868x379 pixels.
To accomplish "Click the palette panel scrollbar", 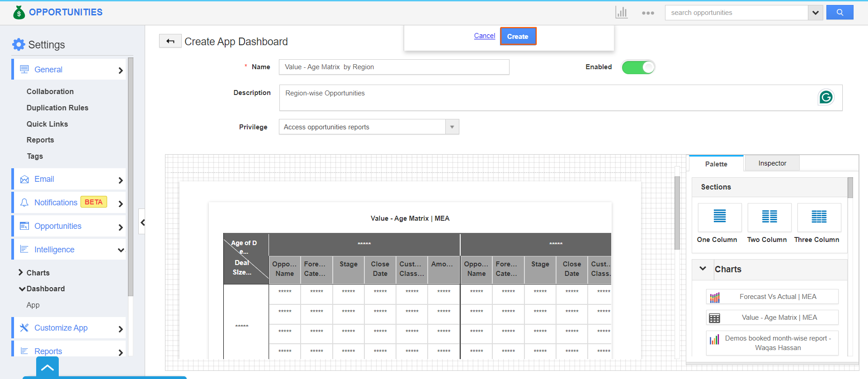I will (x=850, y=188).
